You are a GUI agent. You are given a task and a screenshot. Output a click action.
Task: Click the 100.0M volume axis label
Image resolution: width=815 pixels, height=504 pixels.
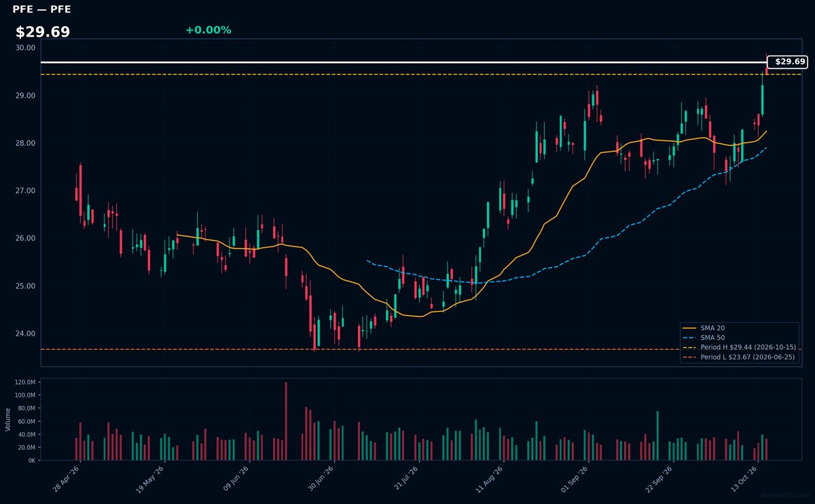pos(24,395)
